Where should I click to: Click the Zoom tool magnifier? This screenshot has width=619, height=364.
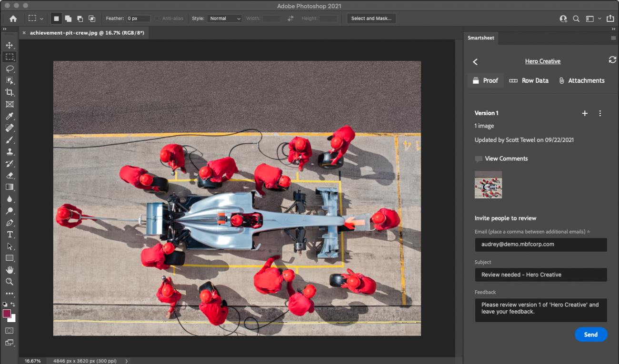click(x=10, y=282)
